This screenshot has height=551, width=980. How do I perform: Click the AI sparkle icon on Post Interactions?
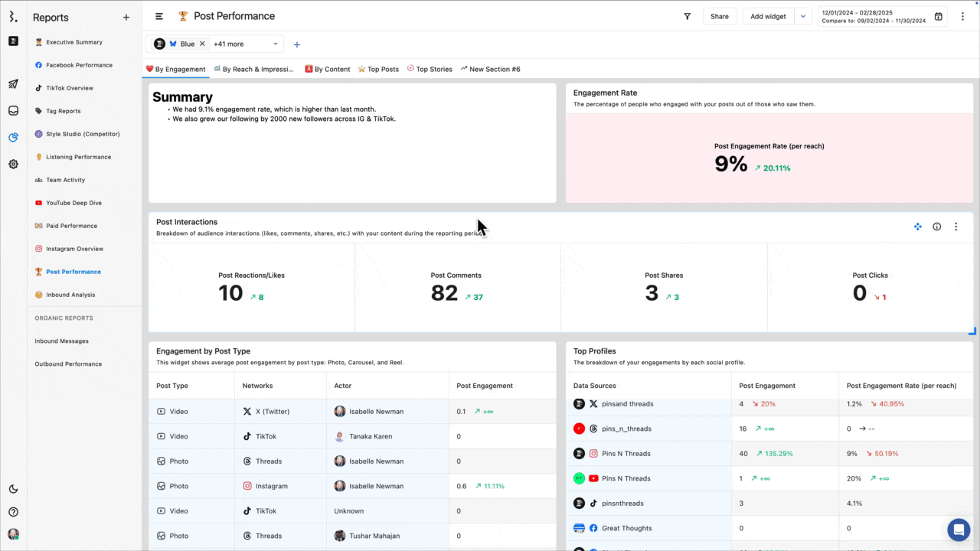(917, 227)
